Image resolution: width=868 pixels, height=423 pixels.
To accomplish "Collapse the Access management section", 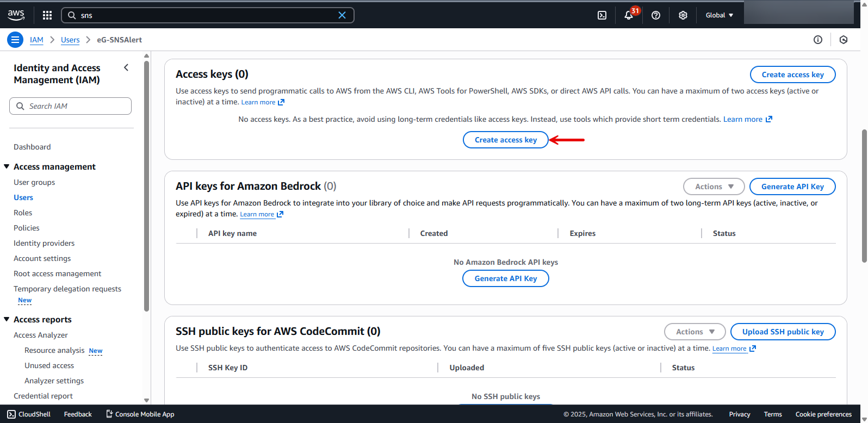I will coord(7,167).
